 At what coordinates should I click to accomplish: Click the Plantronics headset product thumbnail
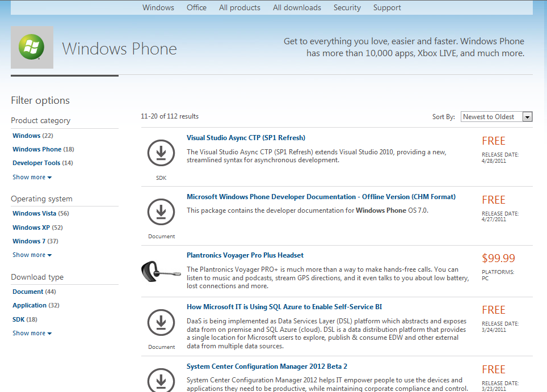point(161,270)
